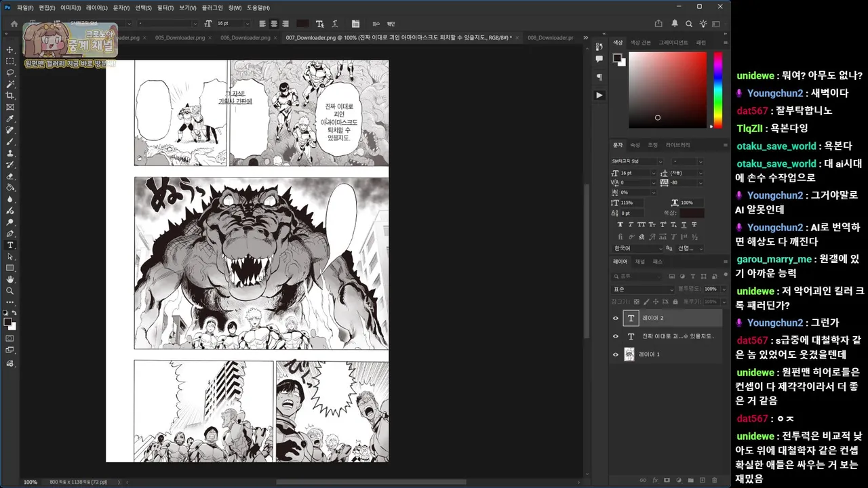Viewport: 868px width, 488px height.
Task: Add a layer style with fx icon
Action: click(655, 480)
